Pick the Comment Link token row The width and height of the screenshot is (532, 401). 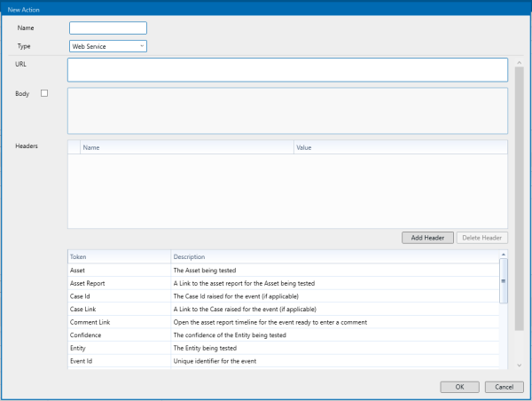pyautogui.click(x=119, y=321)
